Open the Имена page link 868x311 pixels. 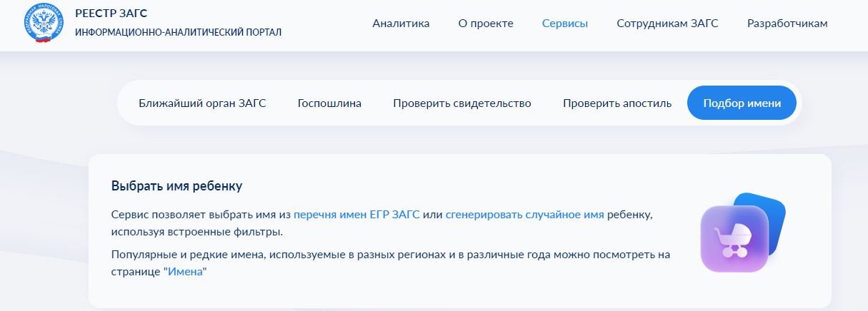coord(184,272)
